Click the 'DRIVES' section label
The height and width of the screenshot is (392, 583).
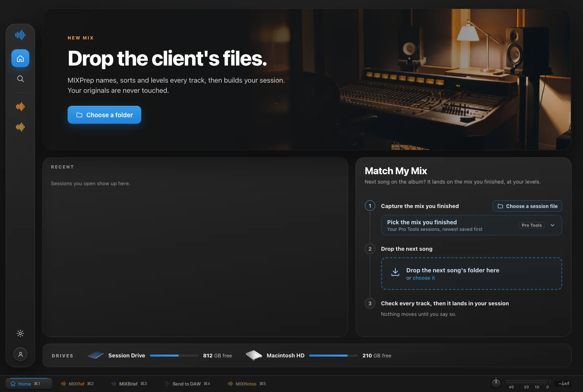(x=62, y=356)
